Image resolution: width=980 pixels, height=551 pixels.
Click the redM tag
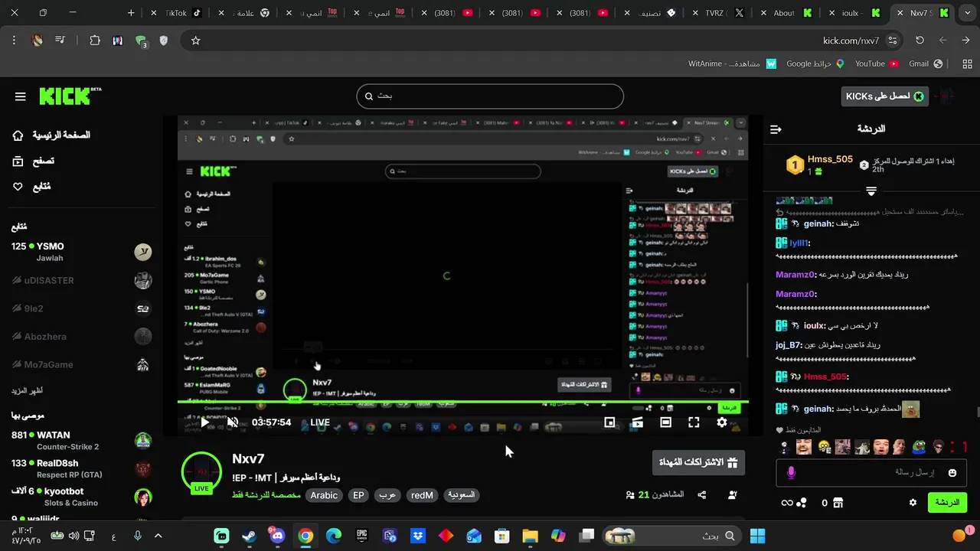[x=422, y=495]
